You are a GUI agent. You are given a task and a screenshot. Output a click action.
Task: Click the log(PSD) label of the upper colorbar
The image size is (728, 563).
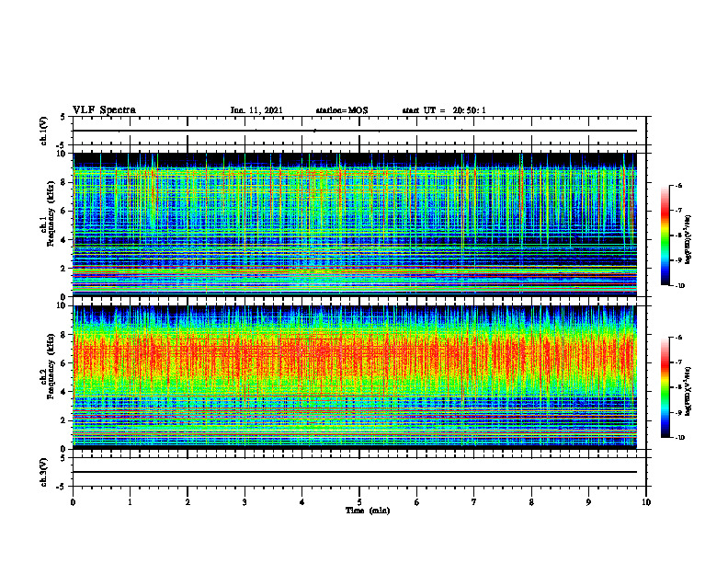688,239
